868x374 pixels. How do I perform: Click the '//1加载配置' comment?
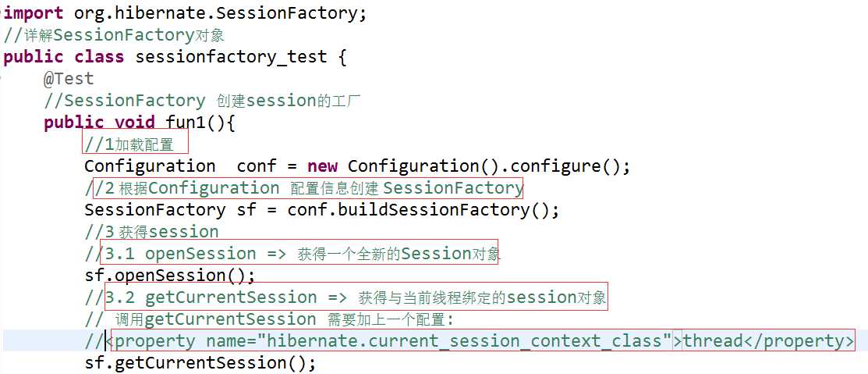coord(129,144)
